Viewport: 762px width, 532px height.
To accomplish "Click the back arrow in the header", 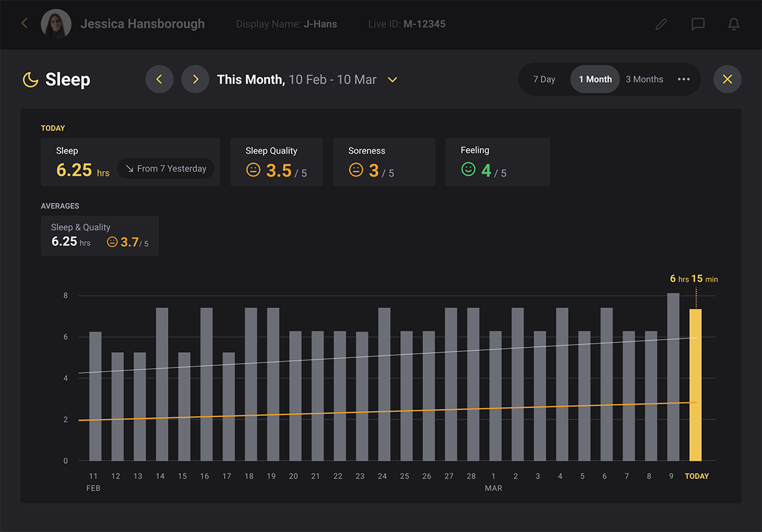I will point(24,24).
